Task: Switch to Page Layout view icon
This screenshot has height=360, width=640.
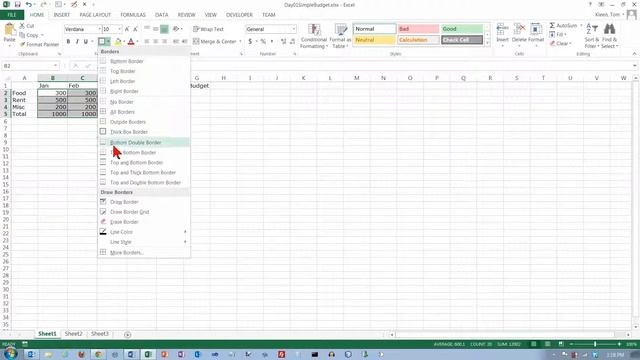Action: (x=547, y=344)
